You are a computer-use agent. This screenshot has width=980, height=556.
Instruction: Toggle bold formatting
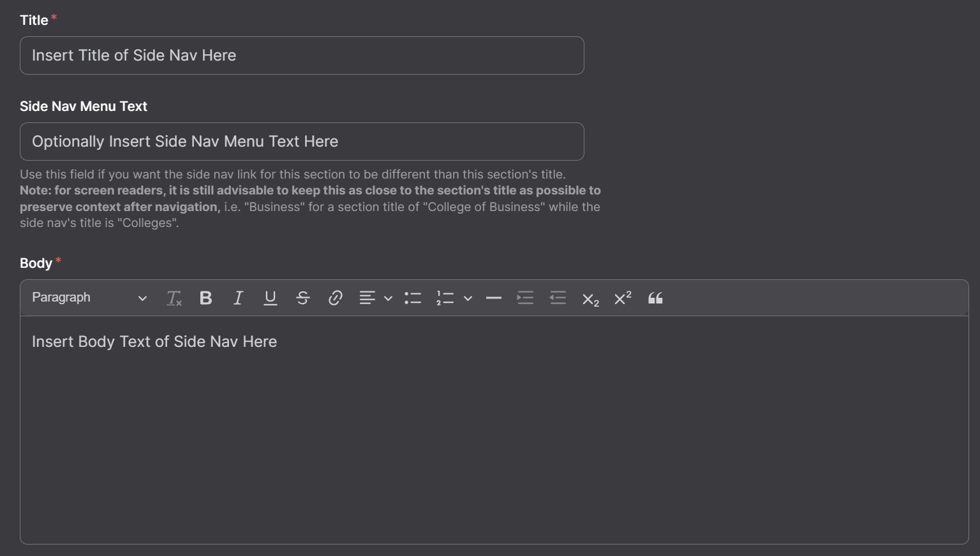click(x=205, y=298)
